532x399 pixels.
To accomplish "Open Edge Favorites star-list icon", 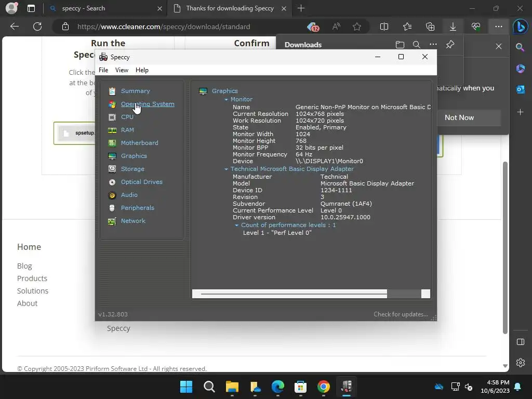I will pos(407,26).
